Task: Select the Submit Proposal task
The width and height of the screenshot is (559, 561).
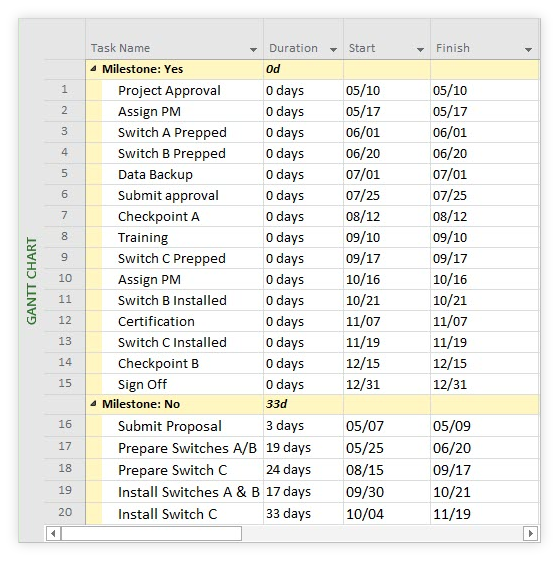Action: pyautogui.click(x=170, y=426)
